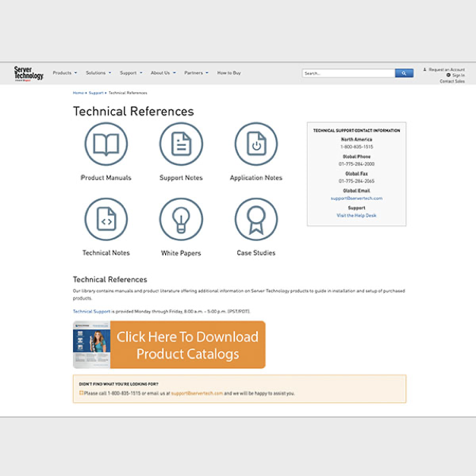Viewport: 476px width, 476px height.
Task: Click the blue search magnifier button
Action: click(x=404, y=73)
